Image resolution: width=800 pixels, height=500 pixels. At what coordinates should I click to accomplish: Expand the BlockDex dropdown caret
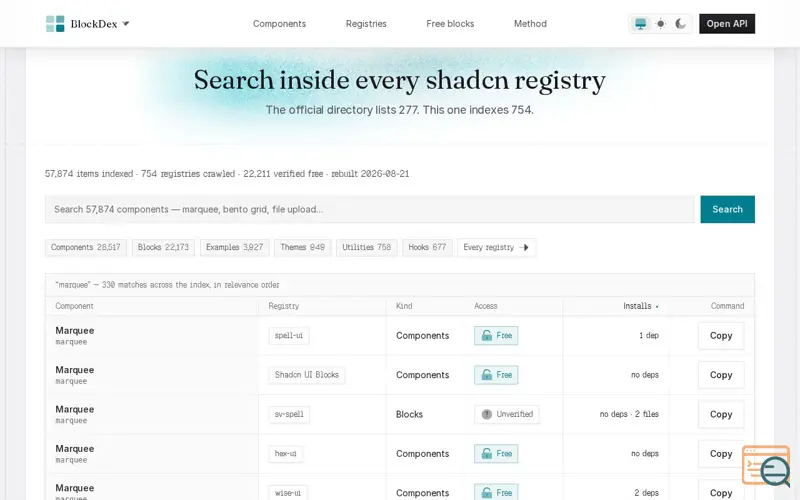126,23
